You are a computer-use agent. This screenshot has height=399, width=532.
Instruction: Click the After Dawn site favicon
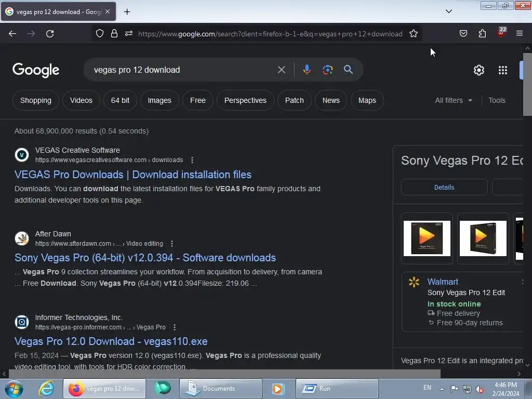22,238
